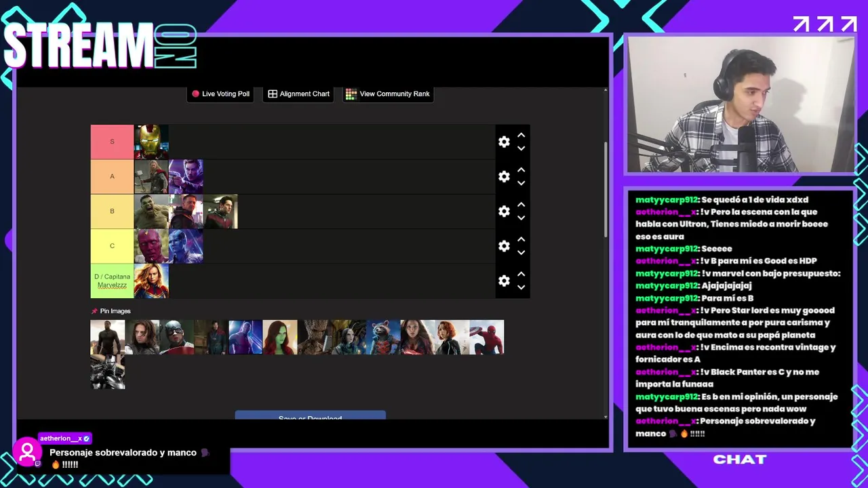Click the page scrollbar up arrow

606,90
